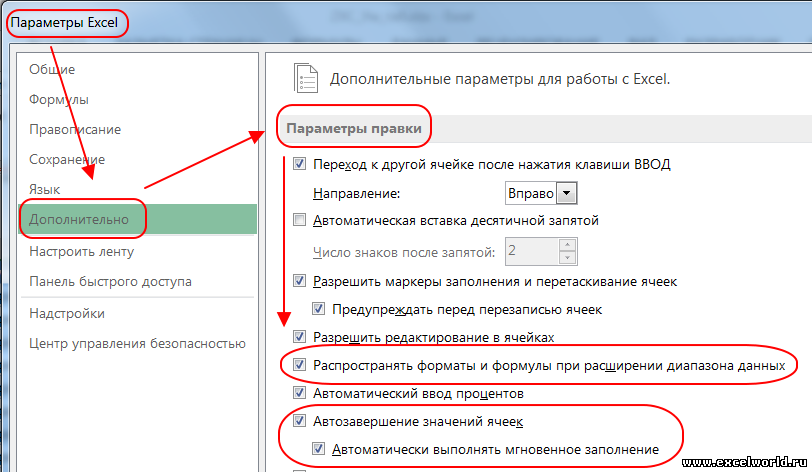
Task: Open the Надстройки category
Action: coord(67,313)
